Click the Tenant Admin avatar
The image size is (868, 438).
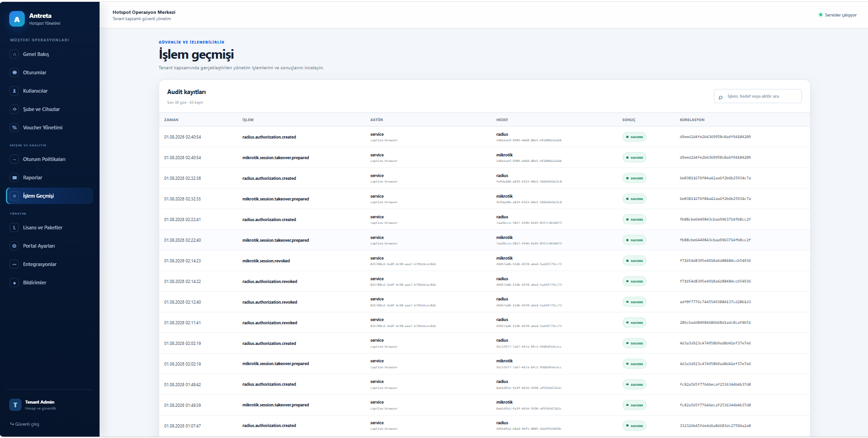(15, 405)
